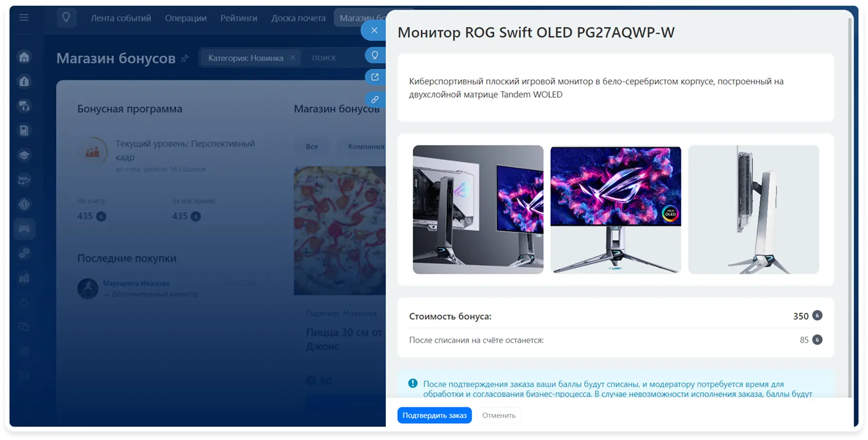
Task: Click the 350 bonus cost value
Action: 801,316
